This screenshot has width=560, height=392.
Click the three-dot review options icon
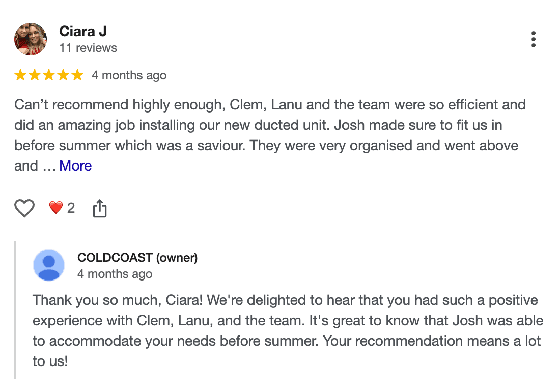tap(534, 39)
